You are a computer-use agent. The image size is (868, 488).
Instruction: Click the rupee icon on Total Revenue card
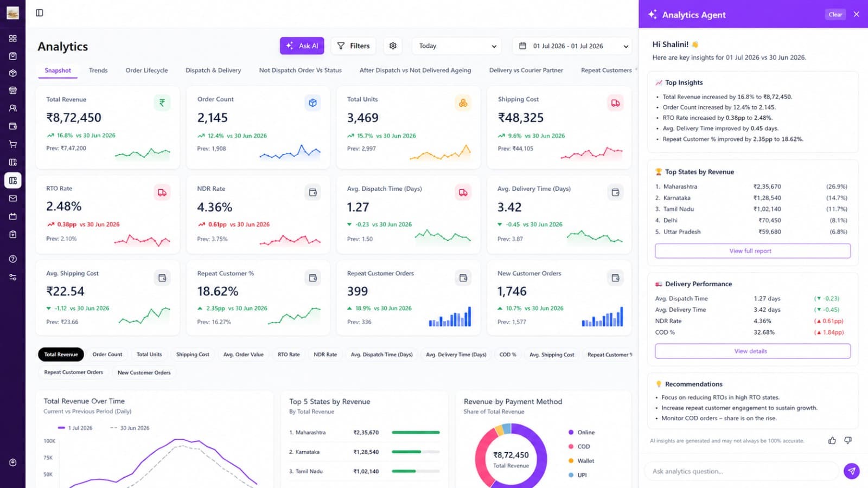click(x=162, y=102)
